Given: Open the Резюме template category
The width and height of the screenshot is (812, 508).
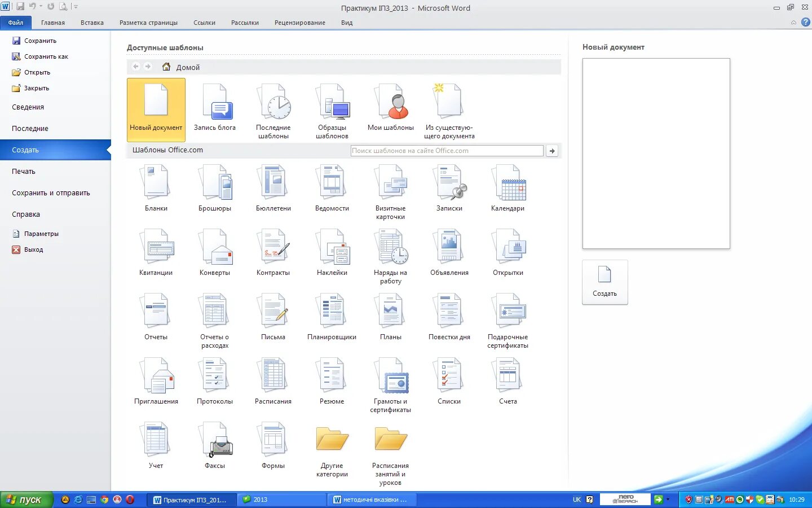Looking at the screenshot, I should tap(332, 382).
